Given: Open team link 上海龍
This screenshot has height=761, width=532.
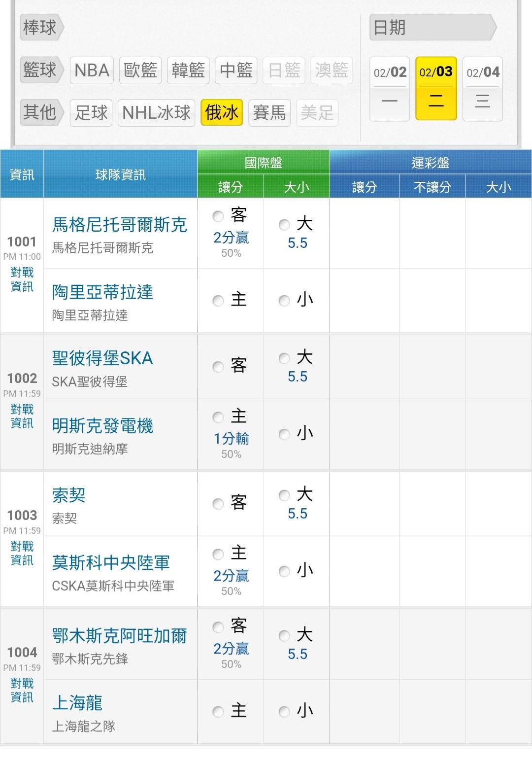Looking at the screenshot, I should pyautogui.click(x=77, y=702).
